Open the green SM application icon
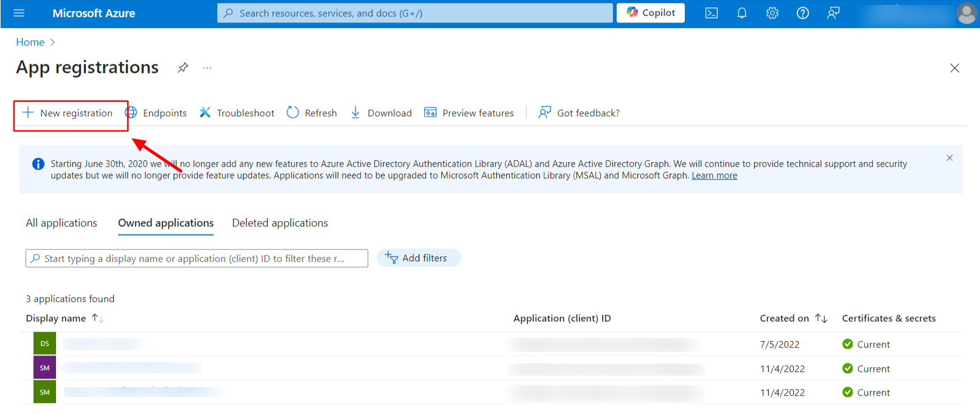980x414 pixels. (x=44, y=392)
